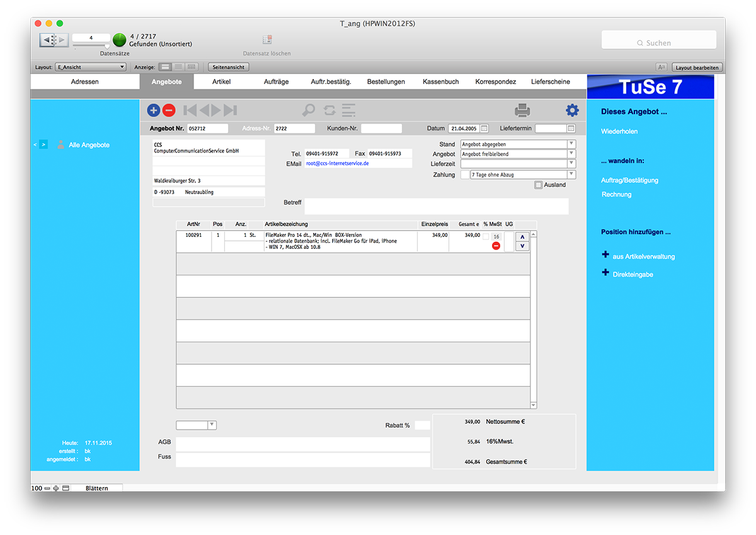Jump to first record arrow icon
Screen dimensions: 756x535
(x=190, y=110)
